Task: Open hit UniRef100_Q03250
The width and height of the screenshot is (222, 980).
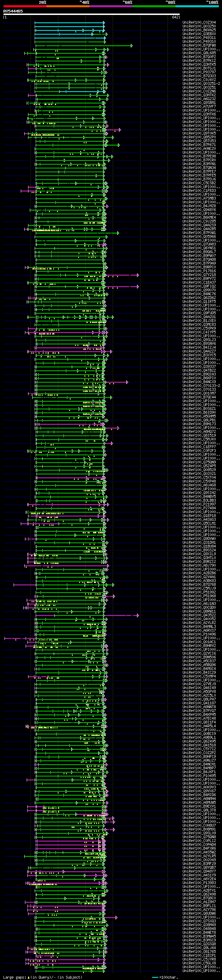Action: (199, 26)
